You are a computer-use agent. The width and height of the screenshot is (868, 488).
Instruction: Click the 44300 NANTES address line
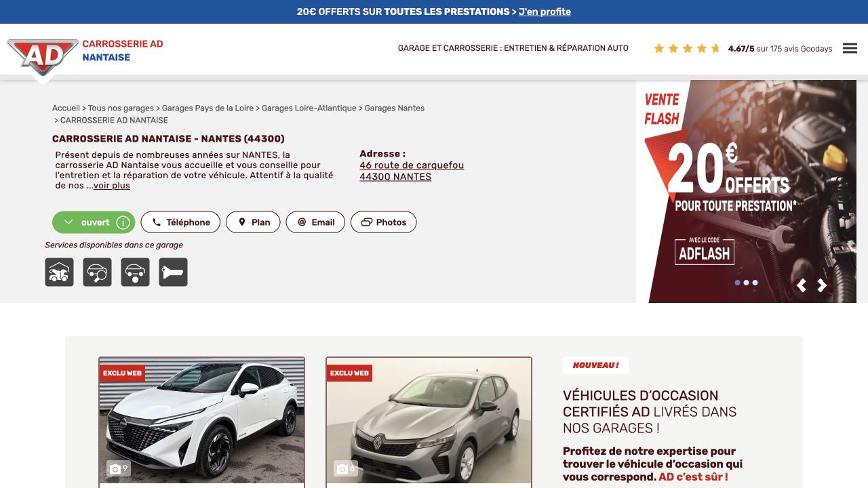click(x=395, y=177)
